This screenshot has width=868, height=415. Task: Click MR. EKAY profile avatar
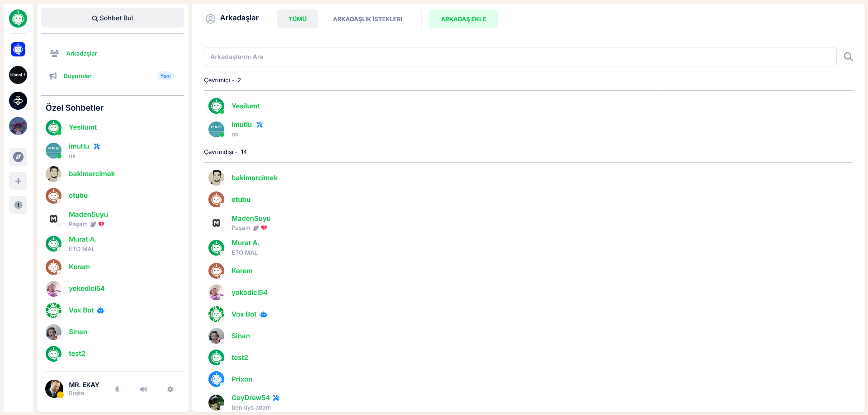click(x=54, y=389)
